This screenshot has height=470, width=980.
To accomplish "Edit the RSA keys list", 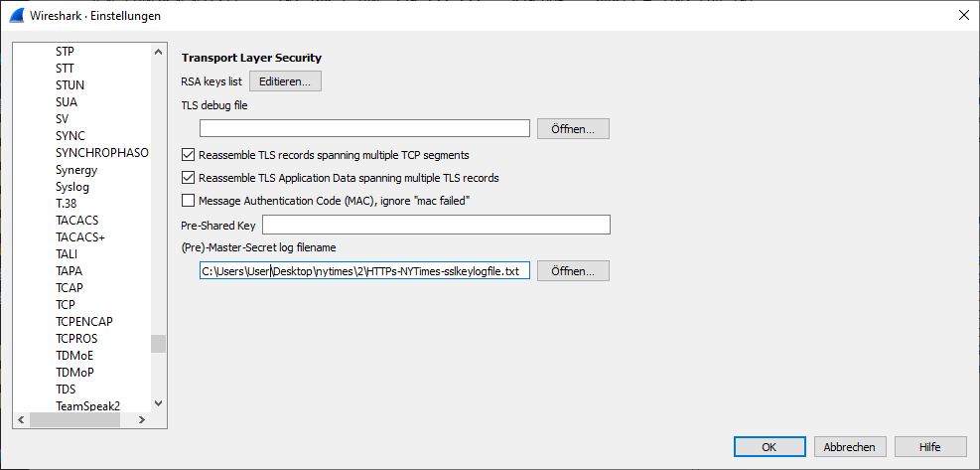I will [285, 81].
